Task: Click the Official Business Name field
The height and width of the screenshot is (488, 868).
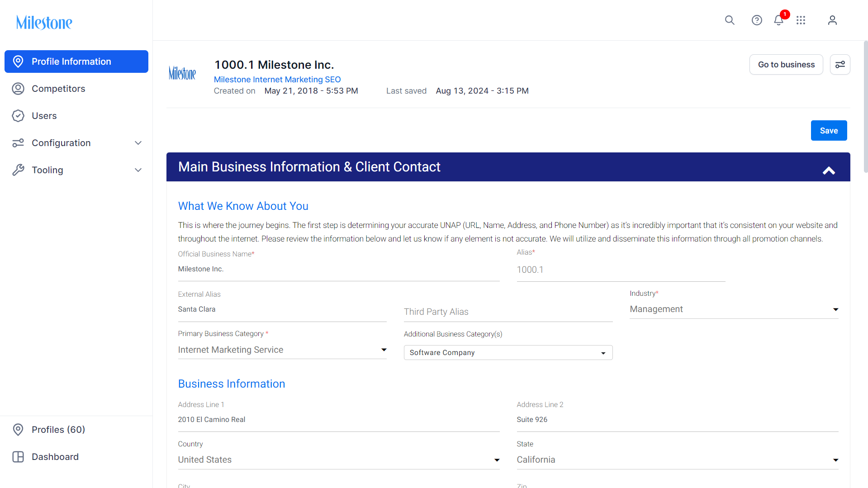Action: pos(339,270)
